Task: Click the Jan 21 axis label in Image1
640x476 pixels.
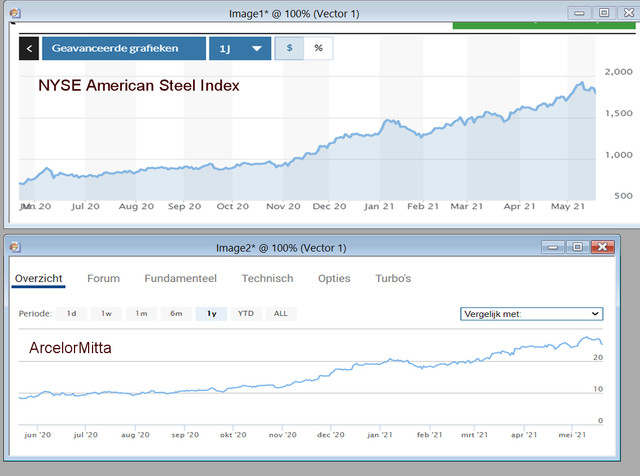Action: click(x=379, y=207)
